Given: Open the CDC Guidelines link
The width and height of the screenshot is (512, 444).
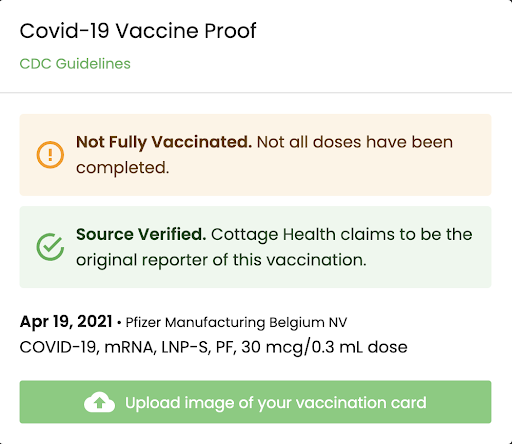Looking at the screenshot, I should 75,64.
